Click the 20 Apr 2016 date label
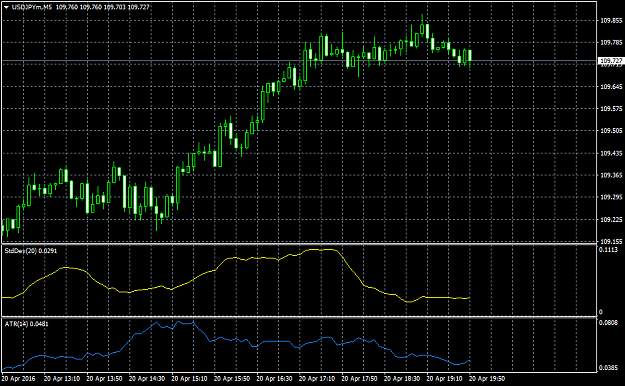Image resolution: width=625 pixels, height=386 pixels. coord(18,378)
